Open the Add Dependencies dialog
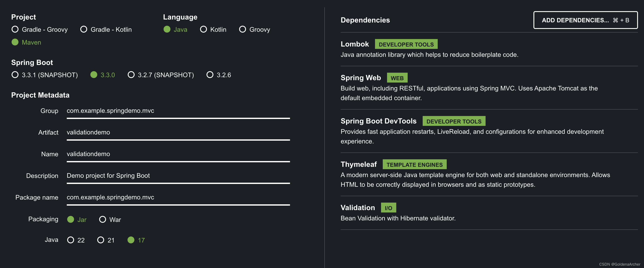The width and height of the screenshot is (644, 268). coord(585,20)
